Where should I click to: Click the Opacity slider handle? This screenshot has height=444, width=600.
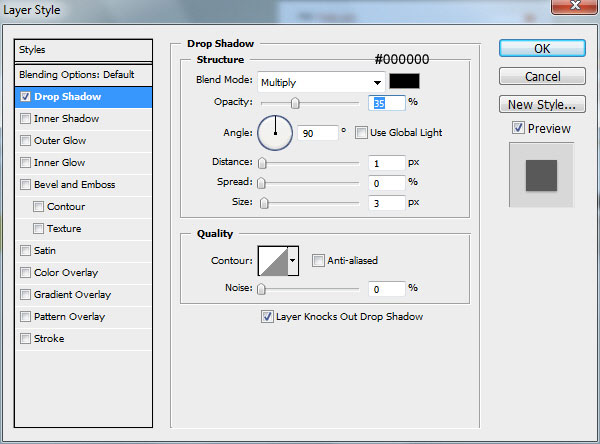pyautogui.click(x=295, y=103)
